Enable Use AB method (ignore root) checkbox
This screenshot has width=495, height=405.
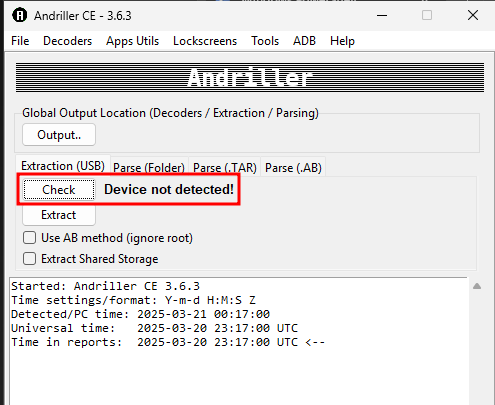point(29,238)
